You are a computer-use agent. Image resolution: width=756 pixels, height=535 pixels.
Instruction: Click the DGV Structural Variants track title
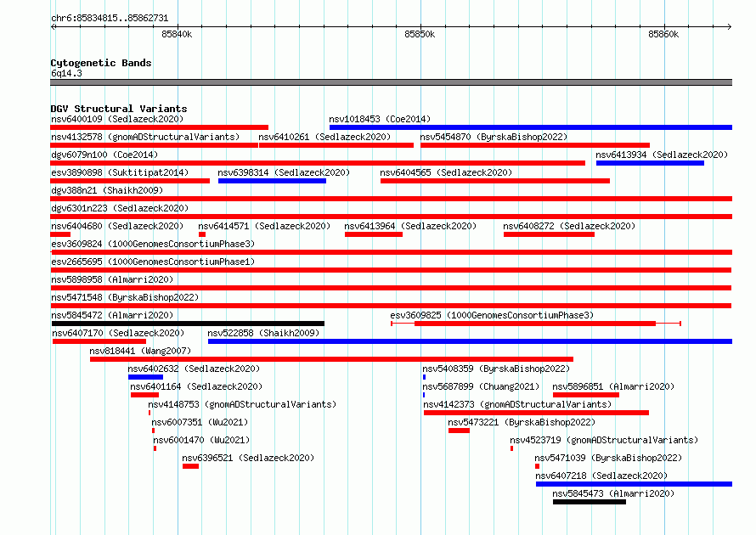119,109
